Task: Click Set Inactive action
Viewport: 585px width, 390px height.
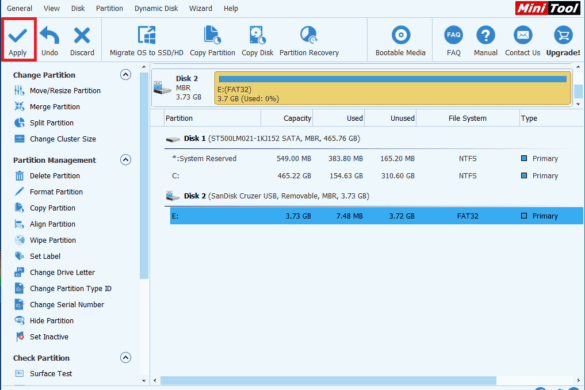Action: pyautogui.click(x=41, y=337)
